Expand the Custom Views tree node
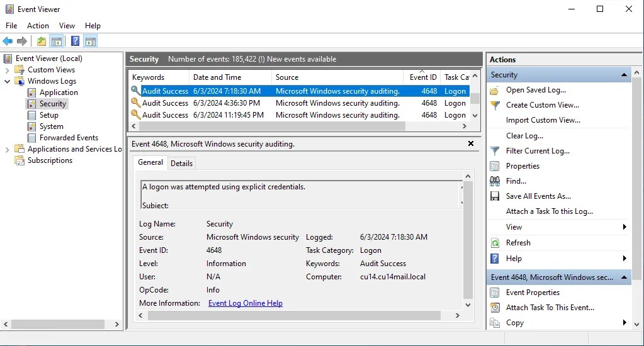 coord(7,70)
